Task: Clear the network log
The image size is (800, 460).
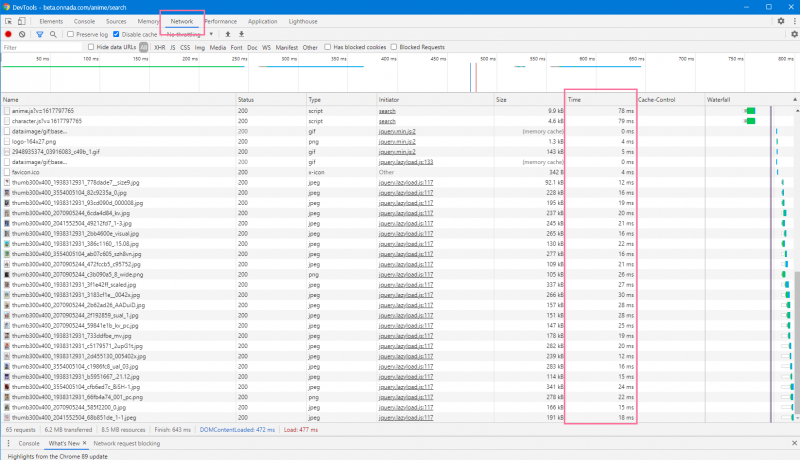Action: [x=22, y=34]
